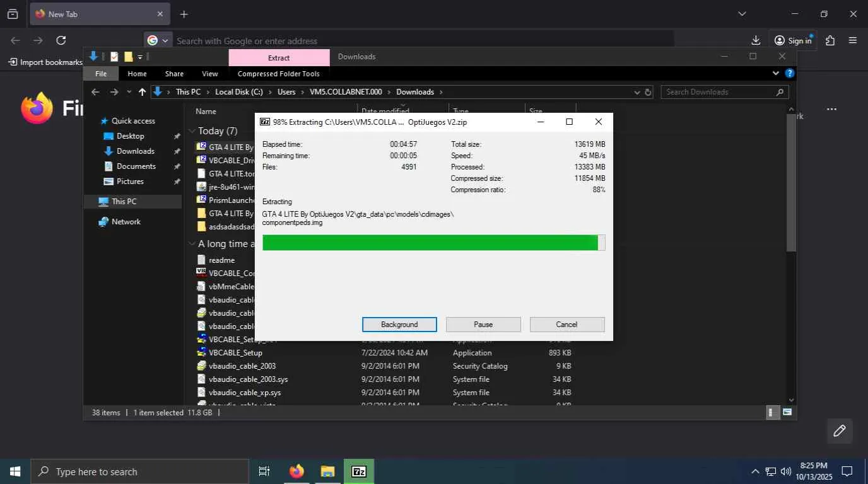Sort files by the Name column header

point(206,111)
